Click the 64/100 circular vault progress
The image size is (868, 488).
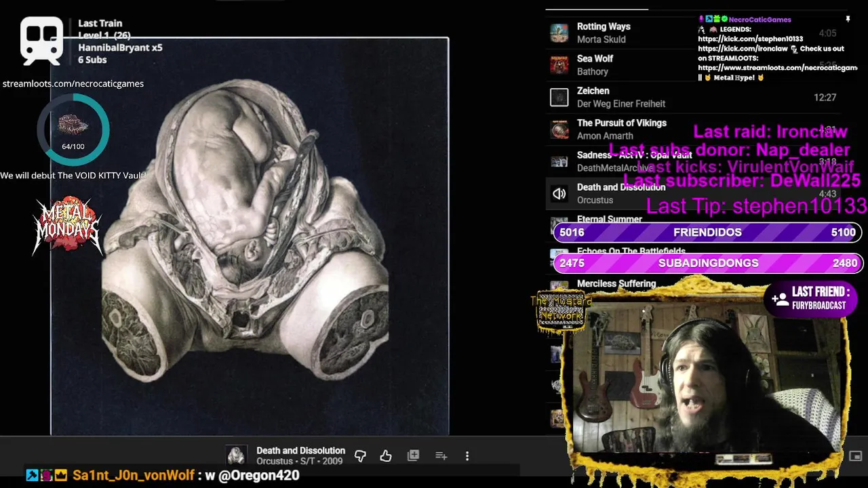click(x=73, y=129)
